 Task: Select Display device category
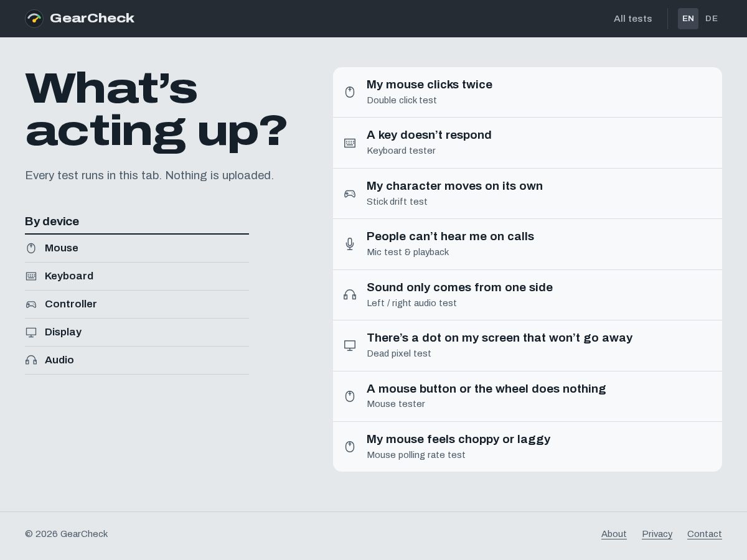[137, 332]
